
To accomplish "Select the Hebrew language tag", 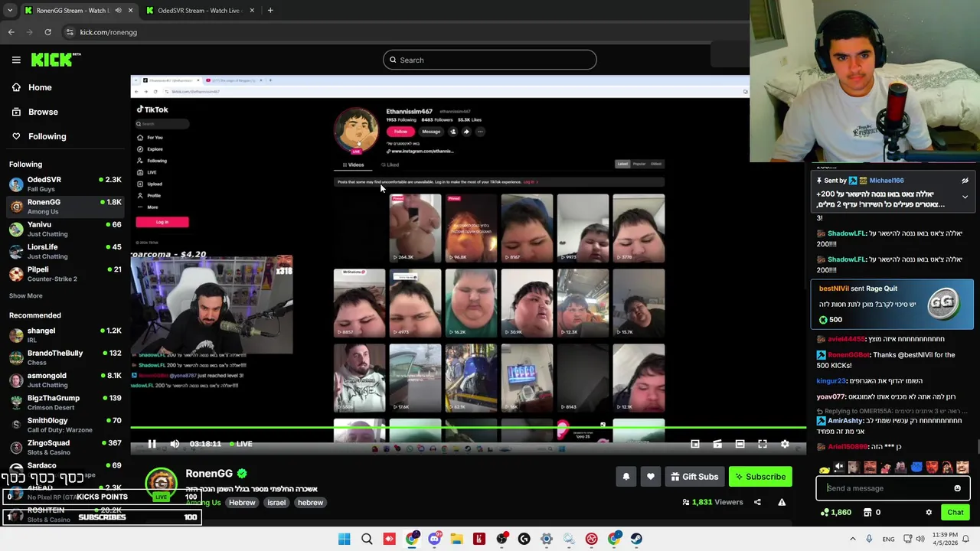I will pyautogui.click(x=242, y=503).
